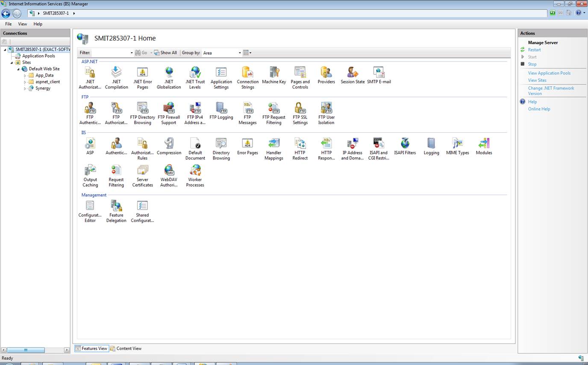Open Application Settings feature

click(221, 78)
